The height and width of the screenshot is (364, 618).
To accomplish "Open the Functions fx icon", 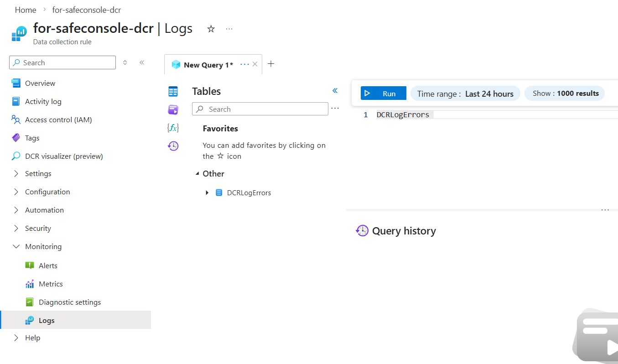I will pyautogui.click(x=173, y=128).
